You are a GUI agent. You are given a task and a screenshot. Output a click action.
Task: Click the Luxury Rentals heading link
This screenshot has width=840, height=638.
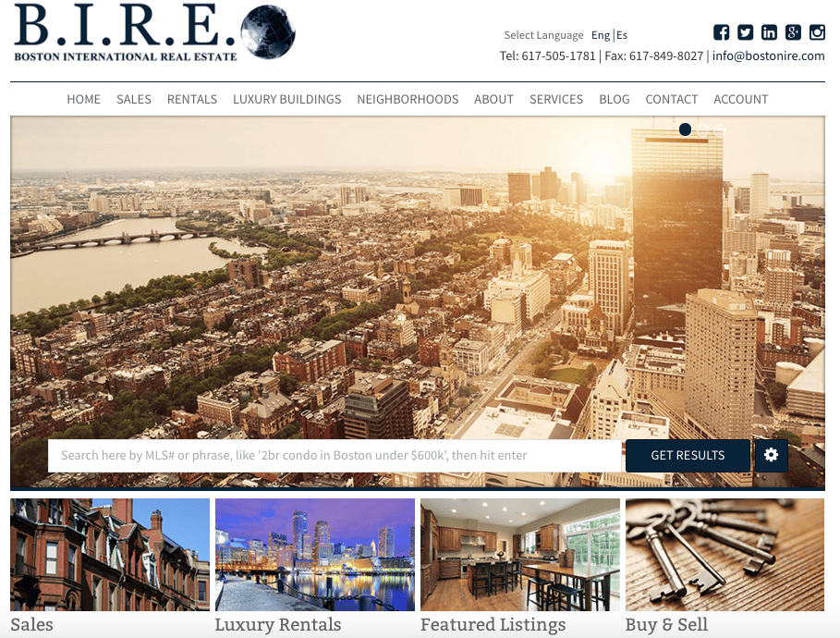pyautogui.click(x=278, y=625)
